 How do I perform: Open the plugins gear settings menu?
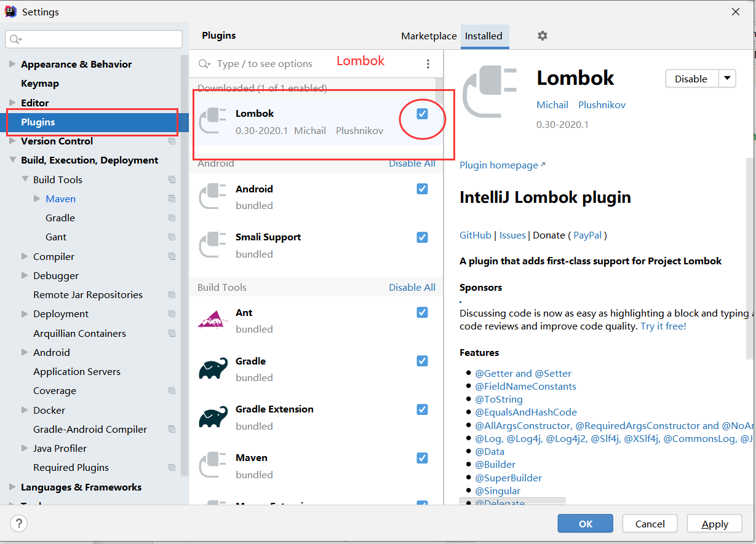pos(542,36)
